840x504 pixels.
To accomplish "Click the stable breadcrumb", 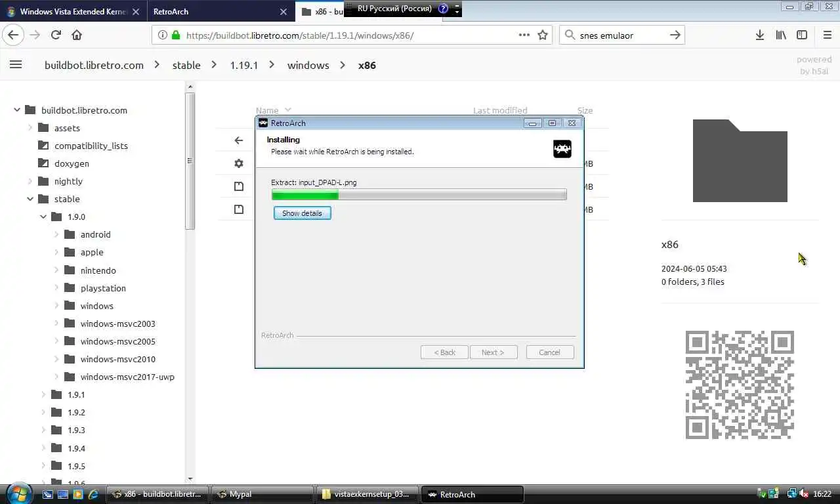I will point(186,65).
